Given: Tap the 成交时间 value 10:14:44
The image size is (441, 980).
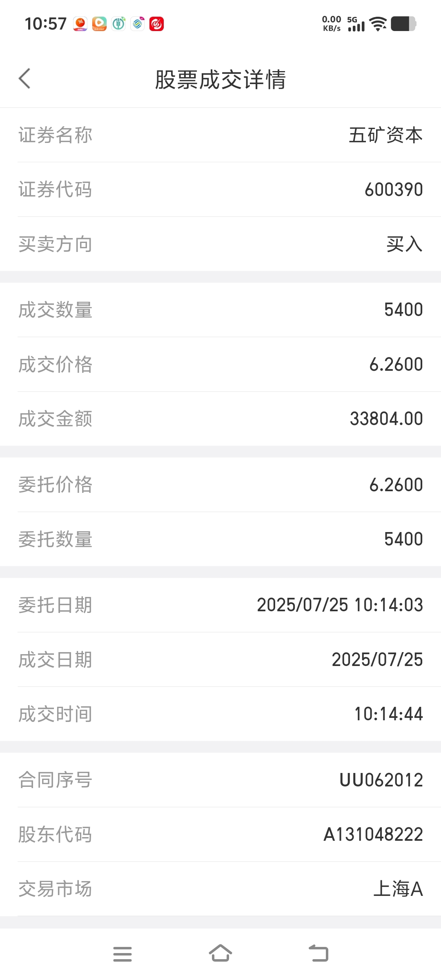Looking at the screenshot, I should pos(388,714).
